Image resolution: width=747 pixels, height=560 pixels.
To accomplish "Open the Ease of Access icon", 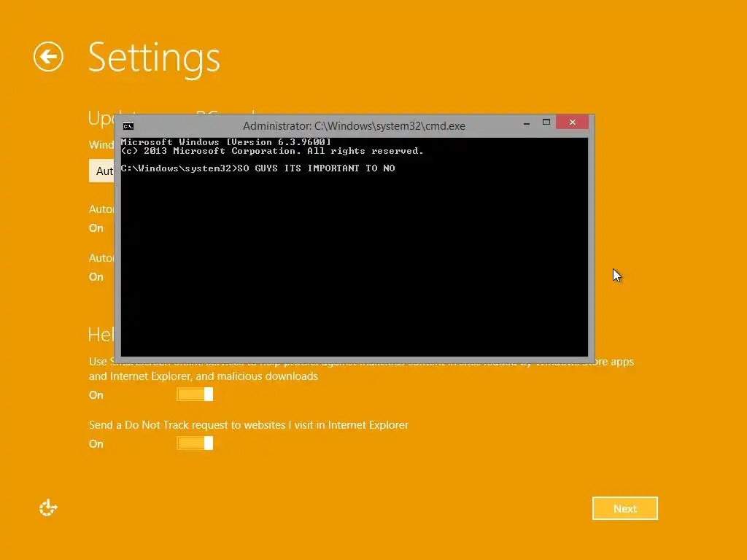I will (48, 508).
